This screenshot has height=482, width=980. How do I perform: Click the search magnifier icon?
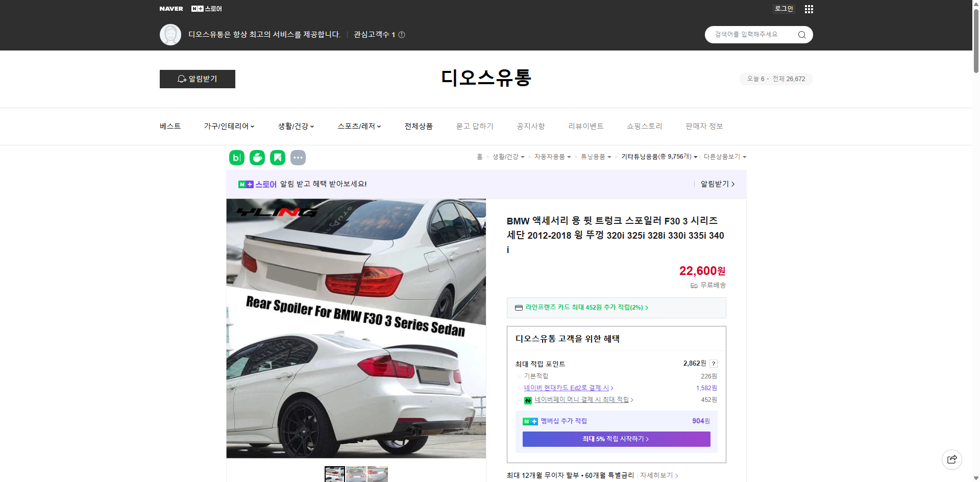click(x=801, y=35)
